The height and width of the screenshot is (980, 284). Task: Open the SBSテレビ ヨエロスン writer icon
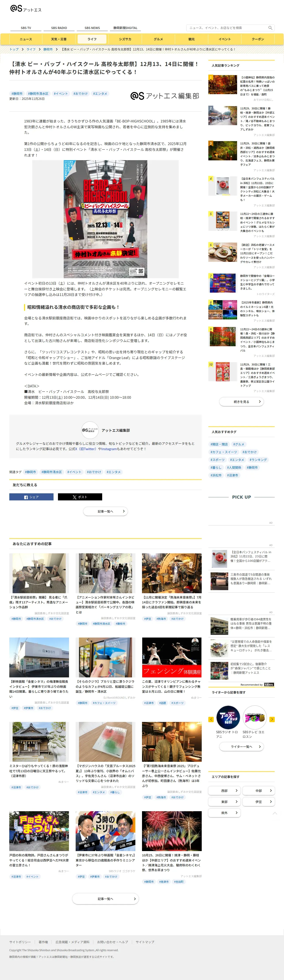point(254,717)
